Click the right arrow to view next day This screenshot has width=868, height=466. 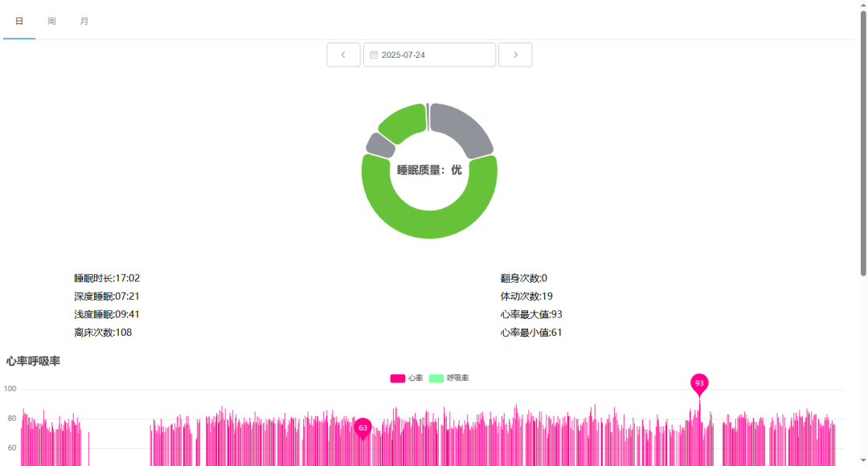(515, 55)
